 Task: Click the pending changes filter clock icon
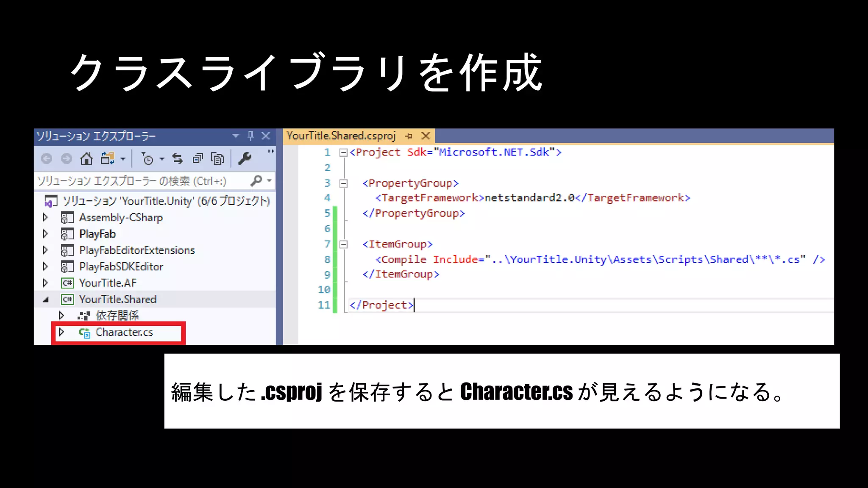(x=147, y=159)
